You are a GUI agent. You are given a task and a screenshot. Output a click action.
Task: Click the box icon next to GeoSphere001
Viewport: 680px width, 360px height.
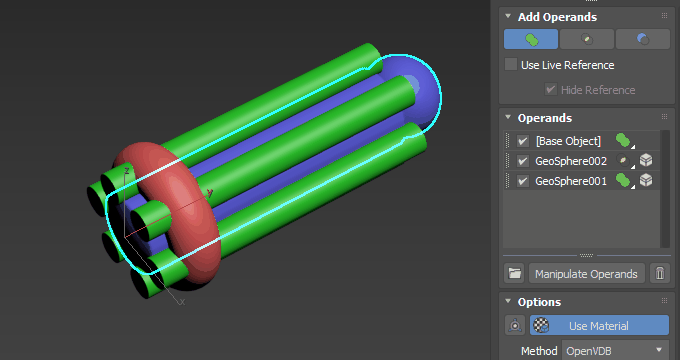pyautogui.click(x=646, y=180)
